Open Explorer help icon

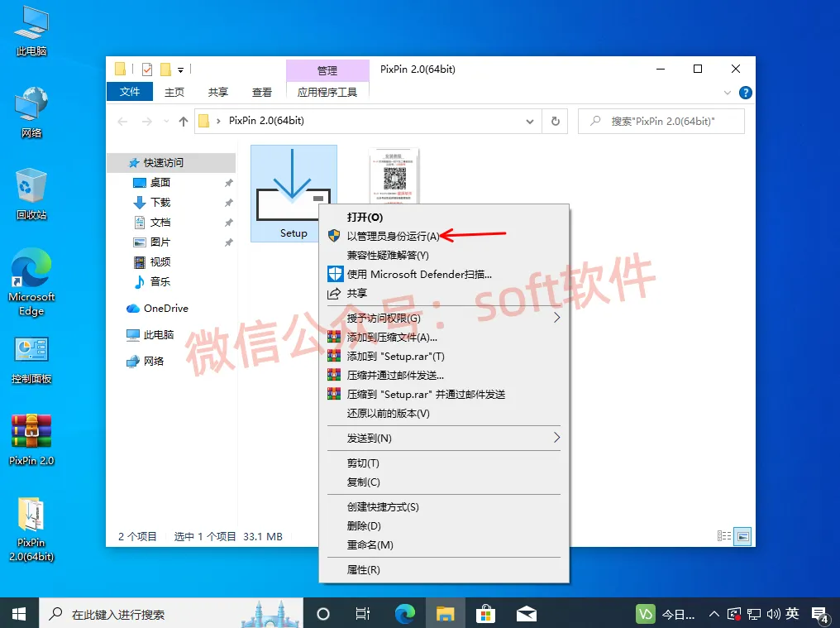click(745, 93)
